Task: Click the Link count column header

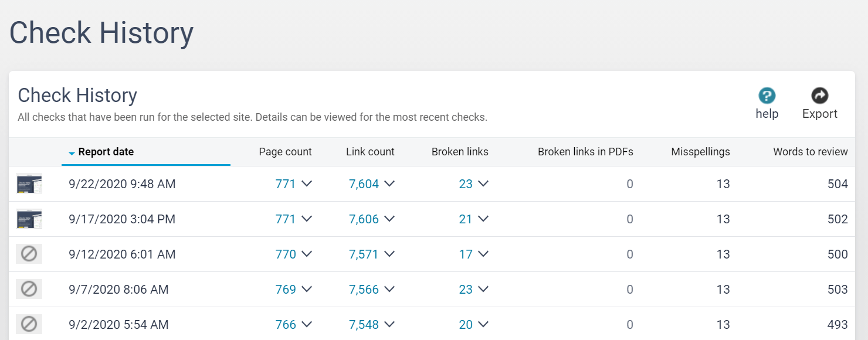Action: coord(370,152)
